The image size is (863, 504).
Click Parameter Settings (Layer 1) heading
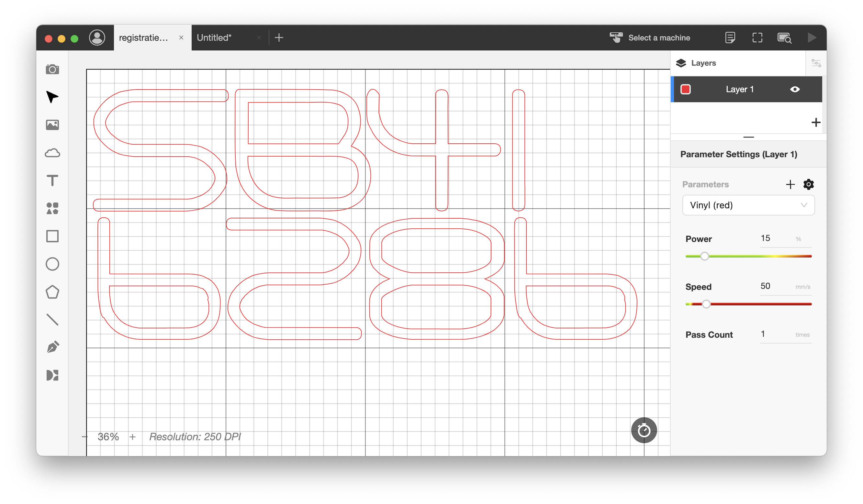tap(739, 154)
